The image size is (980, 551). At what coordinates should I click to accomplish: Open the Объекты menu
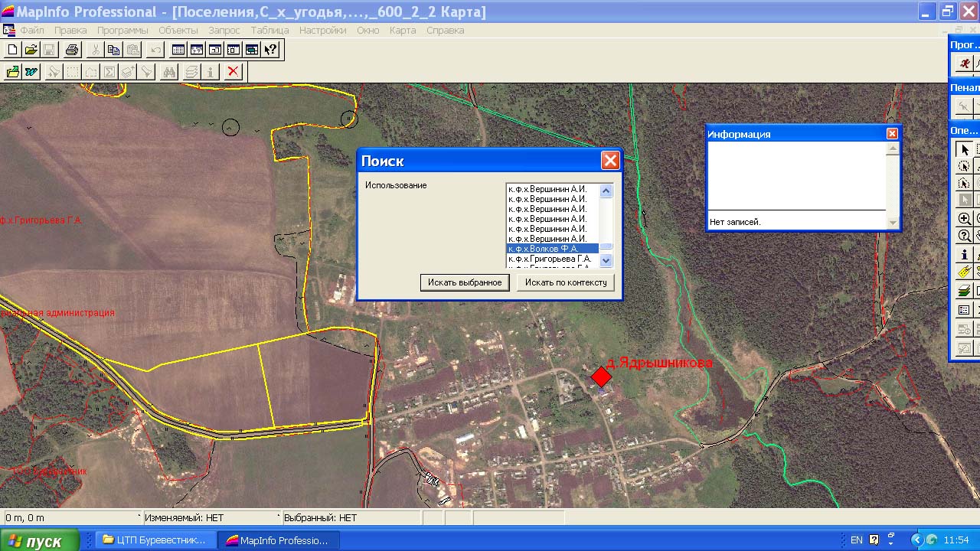tap(178, 31)
